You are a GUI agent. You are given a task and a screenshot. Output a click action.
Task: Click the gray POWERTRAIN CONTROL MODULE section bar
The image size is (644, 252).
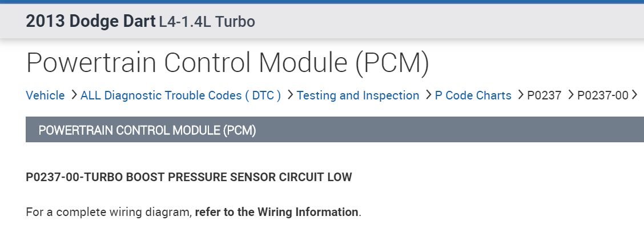tap(335, 130)
